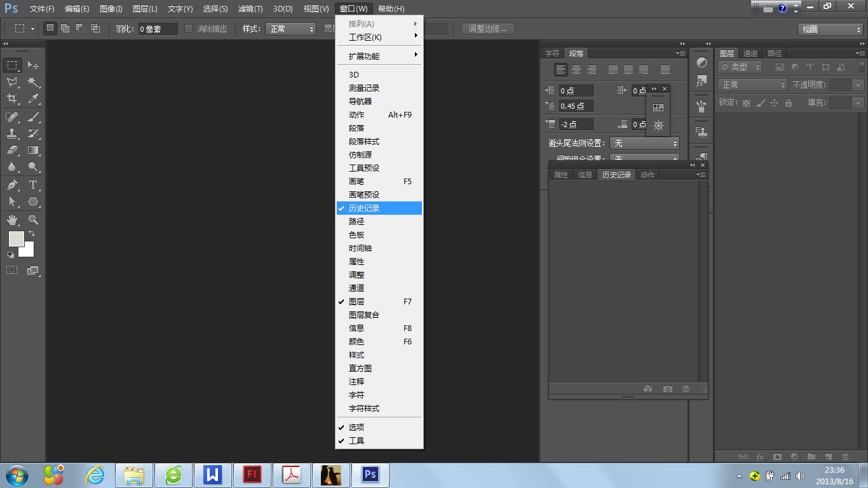Click the foreground color swatch
Viewport: 868px width, 488px height.
15,239
